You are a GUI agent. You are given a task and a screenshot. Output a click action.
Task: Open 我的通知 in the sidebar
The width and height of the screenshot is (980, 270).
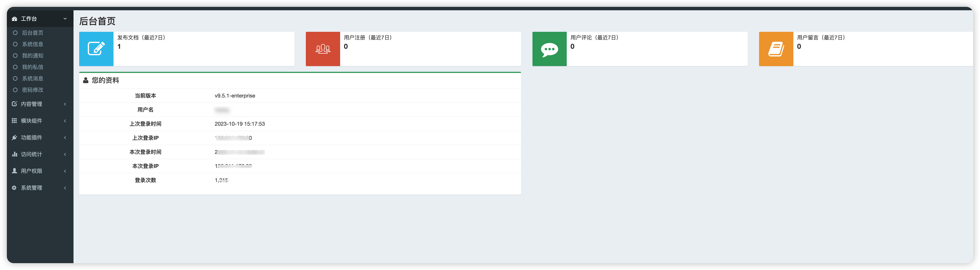click(x=32, y=56)
